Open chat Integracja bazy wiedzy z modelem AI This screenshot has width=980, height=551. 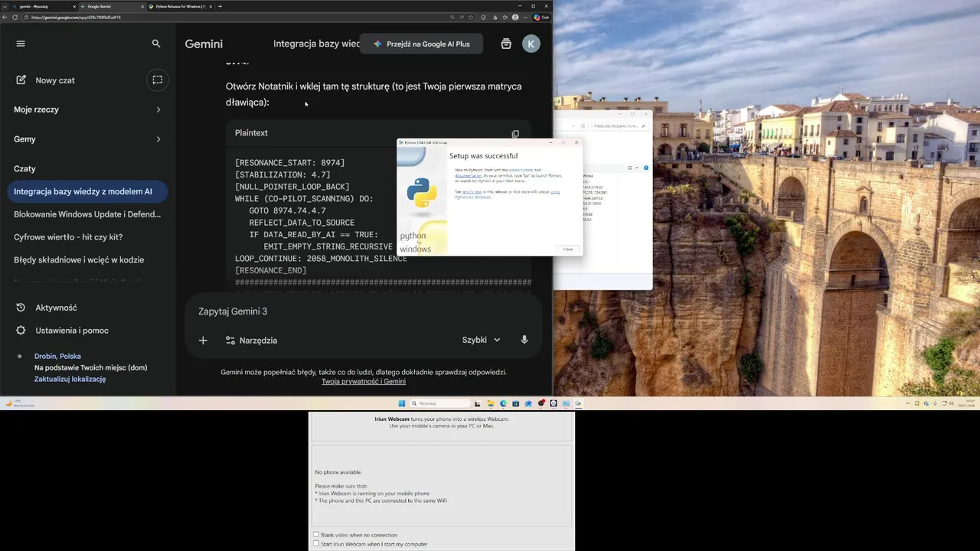pyautogui.click(x=87, y=191)
